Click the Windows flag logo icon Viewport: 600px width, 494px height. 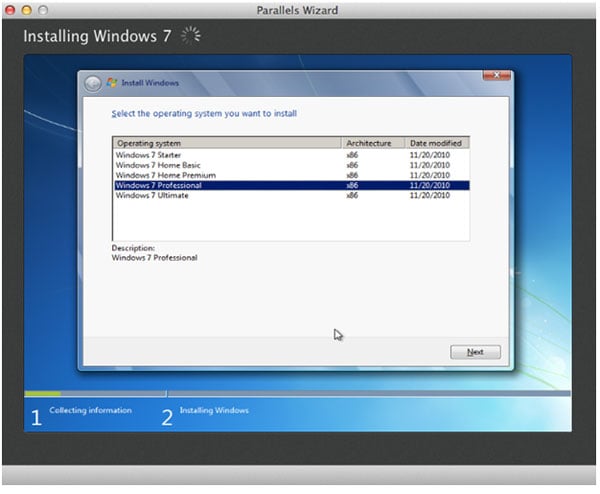click(111, 83)
